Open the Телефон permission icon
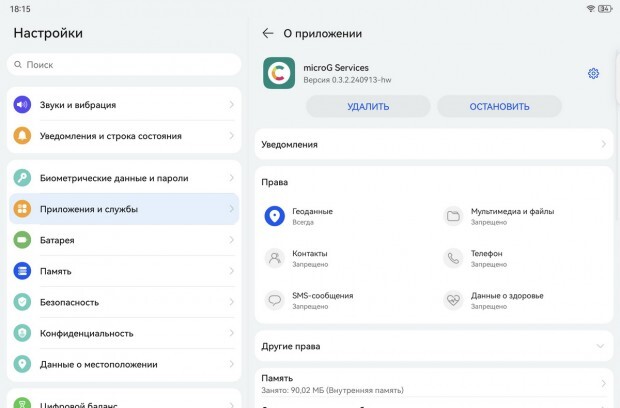Viewport: 620px width, 408px height. [453, 258]
